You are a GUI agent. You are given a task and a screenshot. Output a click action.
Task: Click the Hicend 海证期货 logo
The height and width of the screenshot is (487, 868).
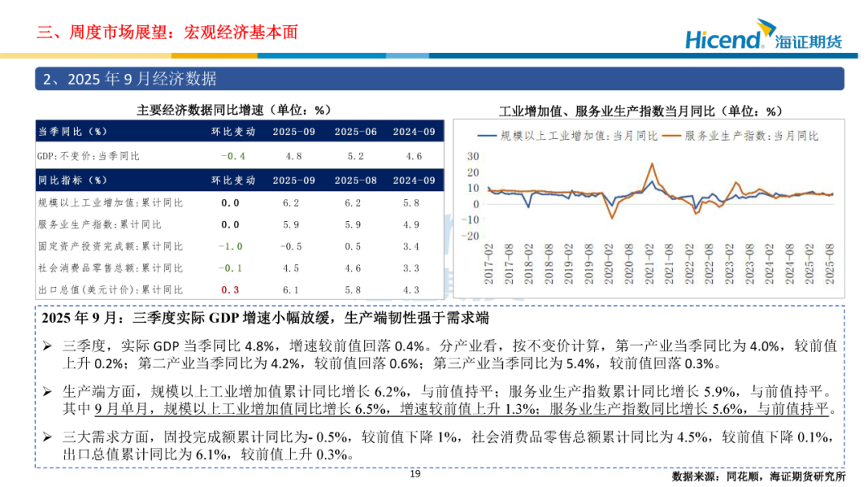tap(764, 35)
